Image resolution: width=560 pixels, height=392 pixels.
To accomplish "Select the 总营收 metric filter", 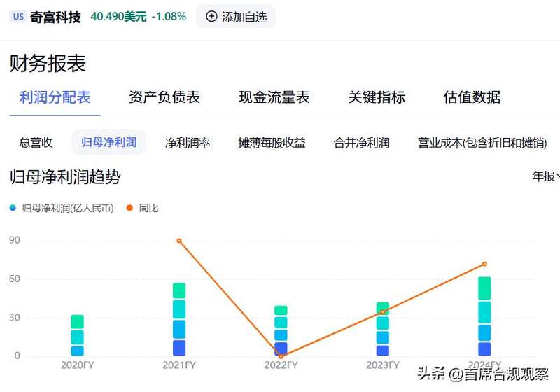I will 36,143.
